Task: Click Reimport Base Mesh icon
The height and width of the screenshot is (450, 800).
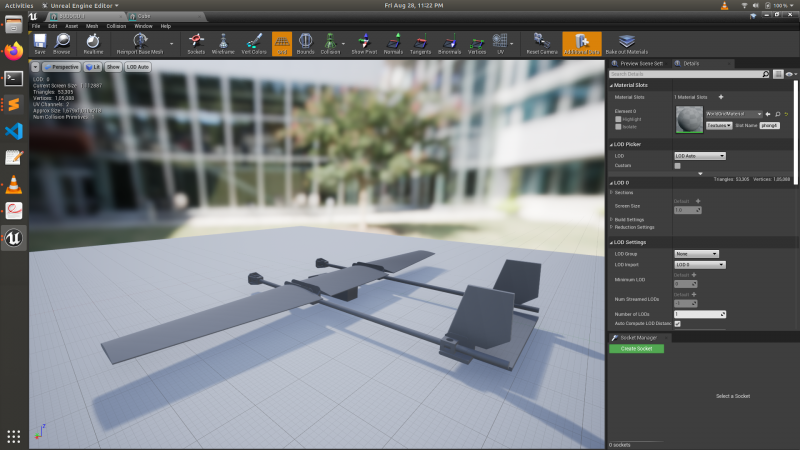Action: click(140, 43)
